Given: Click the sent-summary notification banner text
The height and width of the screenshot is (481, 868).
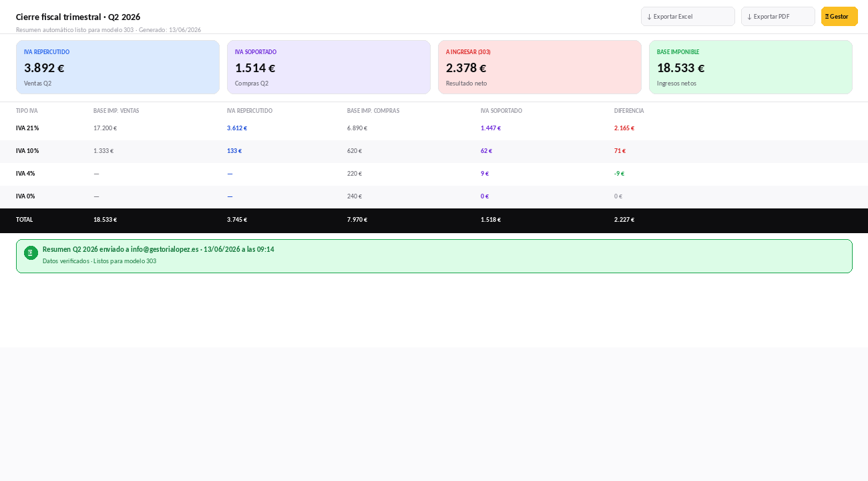Looking at the screenshot, I should click(x=158, y=249).
